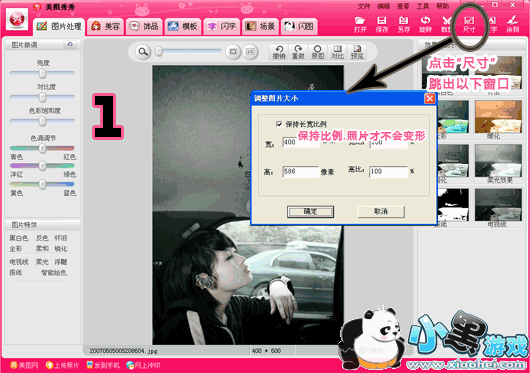Click the 1:1 actual size icon
This screenshot has width=530, height=373.
pyautogui.click(x=250, y=52)
